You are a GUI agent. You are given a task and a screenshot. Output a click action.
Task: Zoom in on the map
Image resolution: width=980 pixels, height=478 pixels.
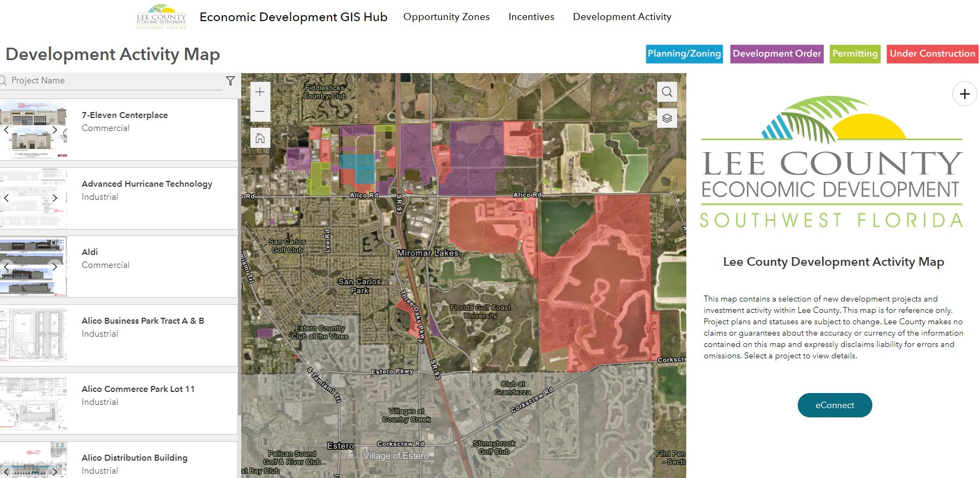pyautogui.click(x=260, y=92)
